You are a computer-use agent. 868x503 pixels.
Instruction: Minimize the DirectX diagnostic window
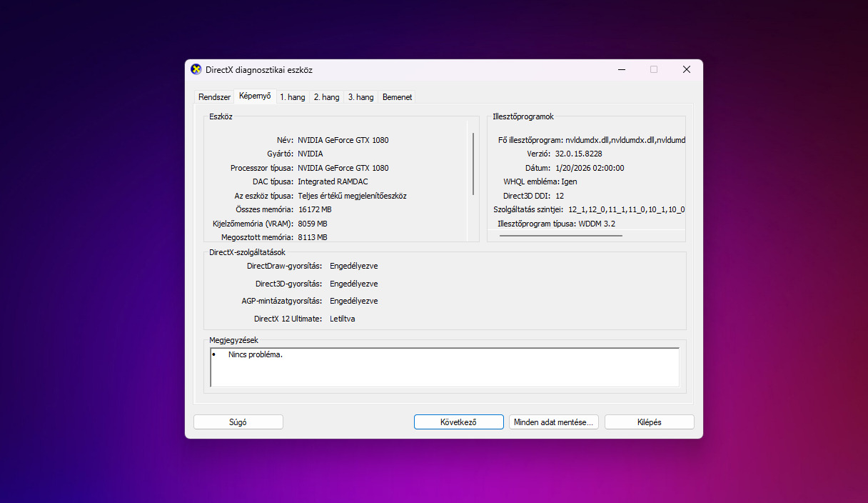pyautogui.click(x=622, y=69)
